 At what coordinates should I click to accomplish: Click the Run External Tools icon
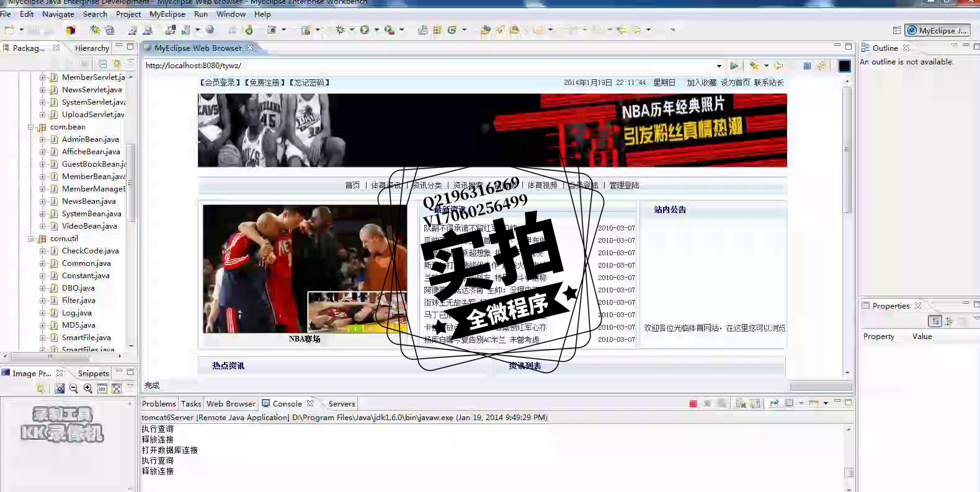389,30
